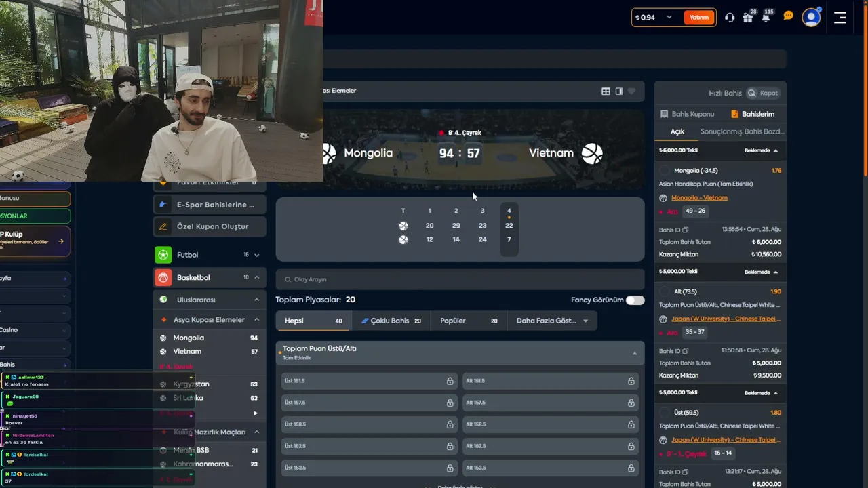This screenshot has height=488, width=868.
Task: Copy Bahis ID of the Alt (73.5) bet
Action: (686, 351)
